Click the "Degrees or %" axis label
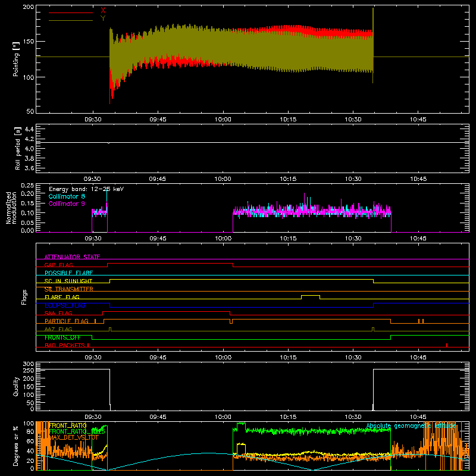The height and width of the screenshot is (476, 476). click(x=16, y=446)
